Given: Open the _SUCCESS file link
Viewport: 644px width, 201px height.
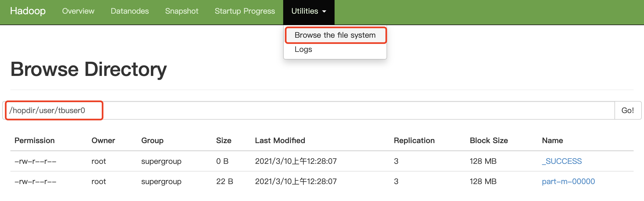Looking at the screenshot, I should [x=562, y=161].
